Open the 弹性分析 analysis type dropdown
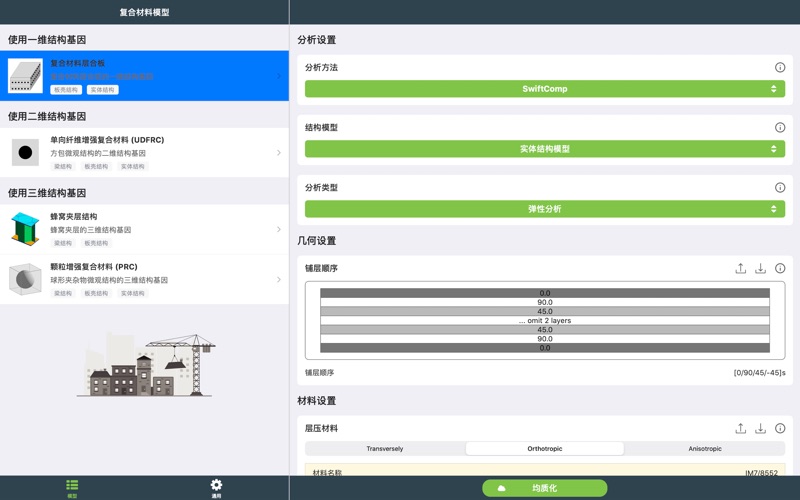 [x=544, y=209]
